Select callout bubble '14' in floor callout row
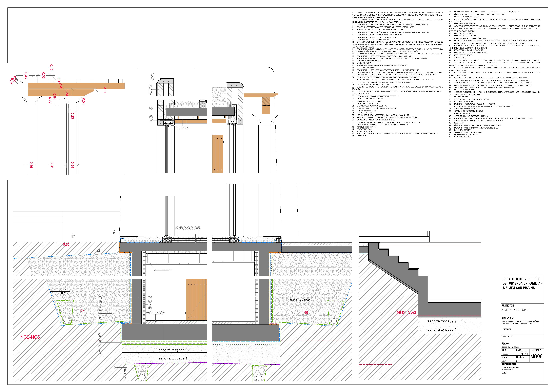The image size is (555, 392). pos(177,228)
